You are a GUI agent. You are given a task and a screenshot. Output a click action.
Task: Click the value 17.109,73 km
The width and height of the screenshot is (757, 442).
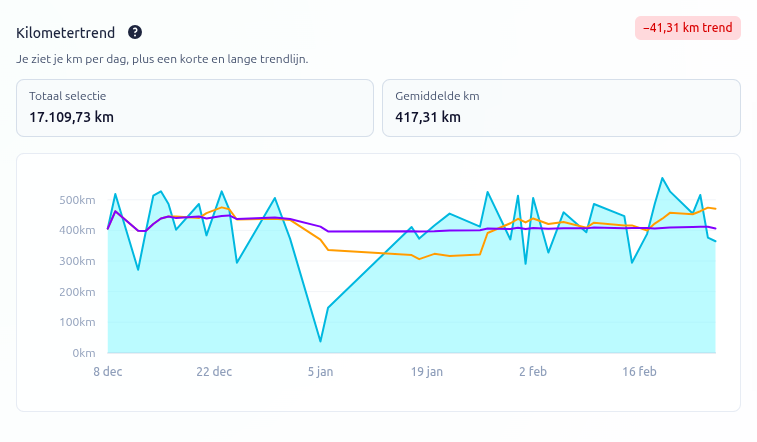click(71, 117)
